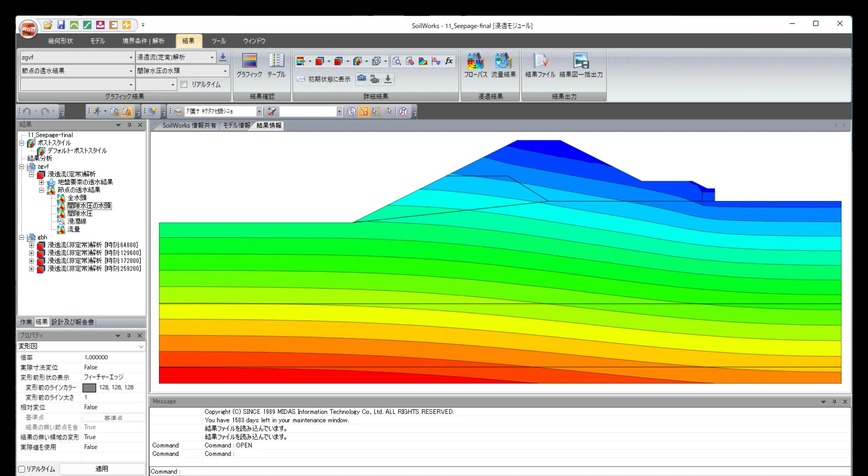This screenshot has width=868, height=476.
Task: Click the SoilWorks application orb button
Action: (28, 29)
